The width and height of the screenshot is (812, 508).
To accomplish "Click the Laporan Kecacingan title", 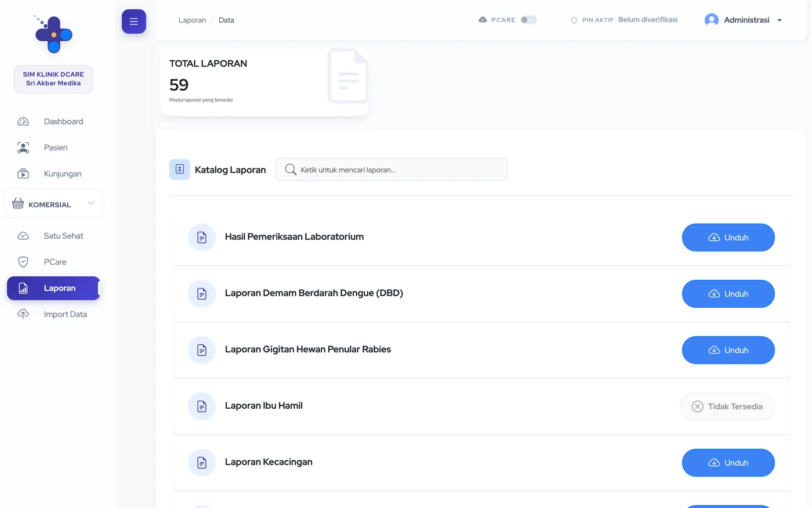I will tap(269, 462).
